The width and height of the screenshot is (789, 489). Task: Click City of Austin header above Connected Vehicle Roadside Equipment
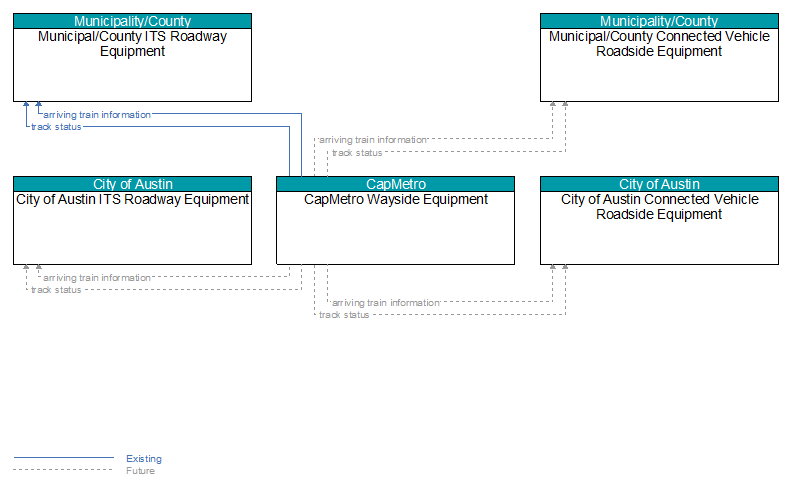pos(659,184)
